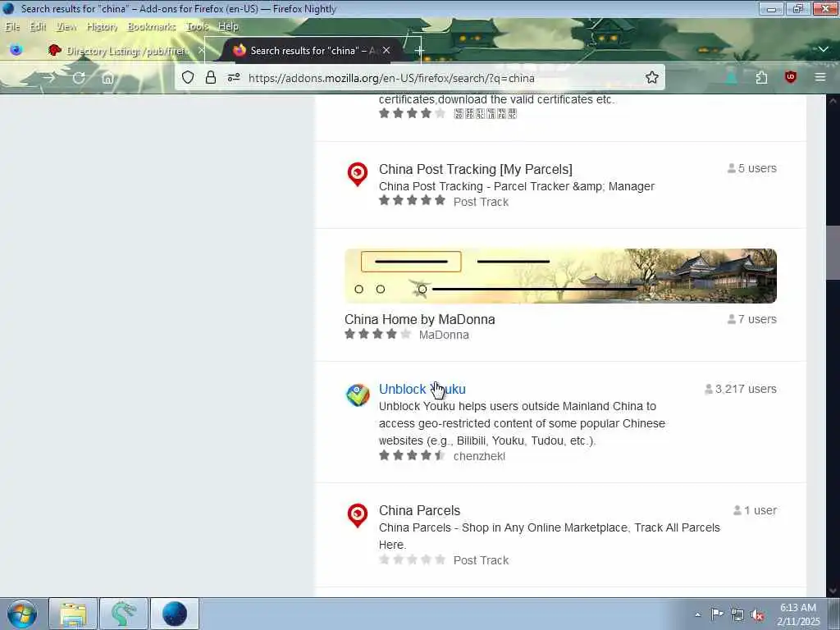This screenshot has width=840, height=630.
Task: Open the Tools menu
Action: [197, 26]
